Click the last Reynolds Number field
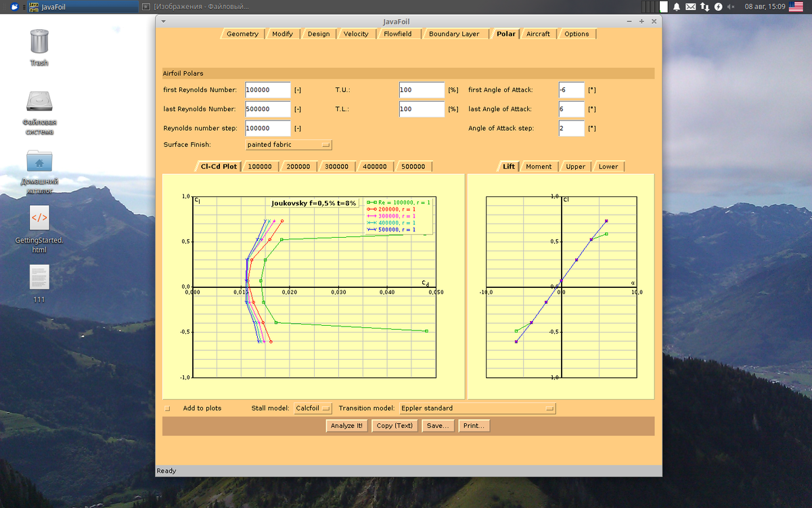The width and height of the screenshot is (812, 508). tap(268, 109)
